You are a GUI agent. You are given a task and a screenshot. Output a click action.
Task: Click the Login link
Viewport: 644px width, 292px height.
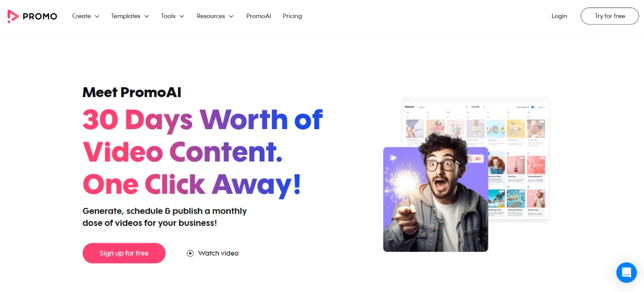tap(559, 16)
